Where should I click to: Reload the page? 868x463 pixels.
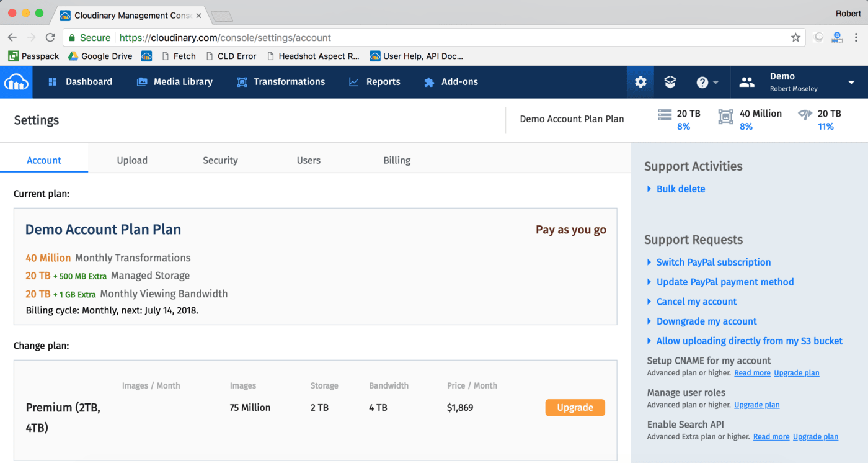pyautogui.click(x=50, y=37)
